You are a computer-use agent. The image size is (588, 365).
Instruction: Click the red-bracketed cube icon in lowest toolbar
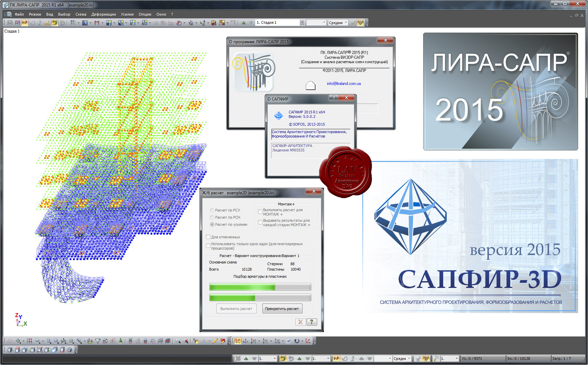40,350
